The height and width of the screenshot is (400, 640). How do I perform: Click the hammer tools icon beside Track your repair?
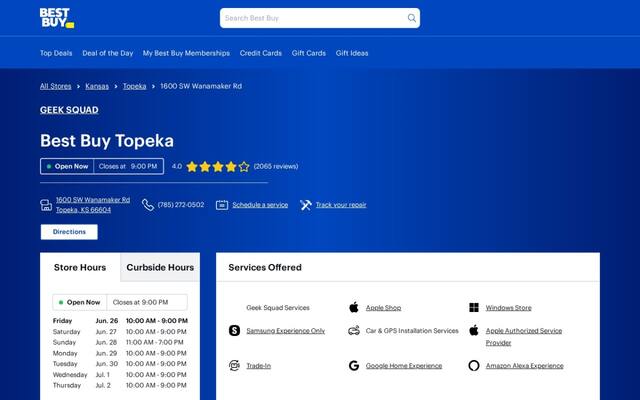(x=305, y=205)
